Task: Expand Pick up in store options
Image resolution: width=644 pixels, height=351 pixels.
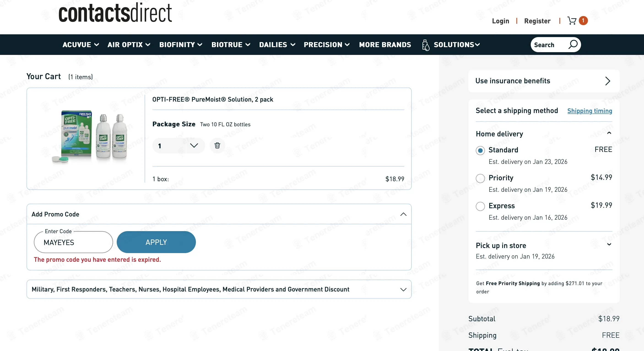Action: click(609, 245)
